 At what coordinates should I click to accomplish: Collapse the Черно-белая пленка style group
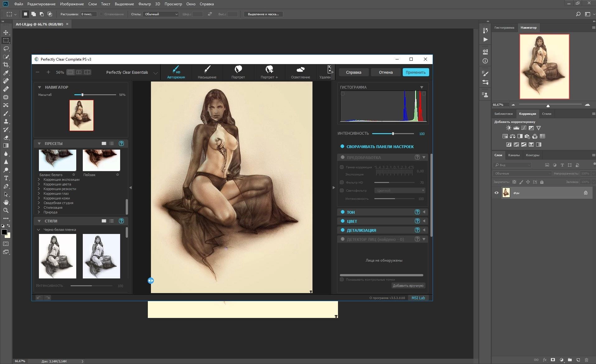point(39,230)
